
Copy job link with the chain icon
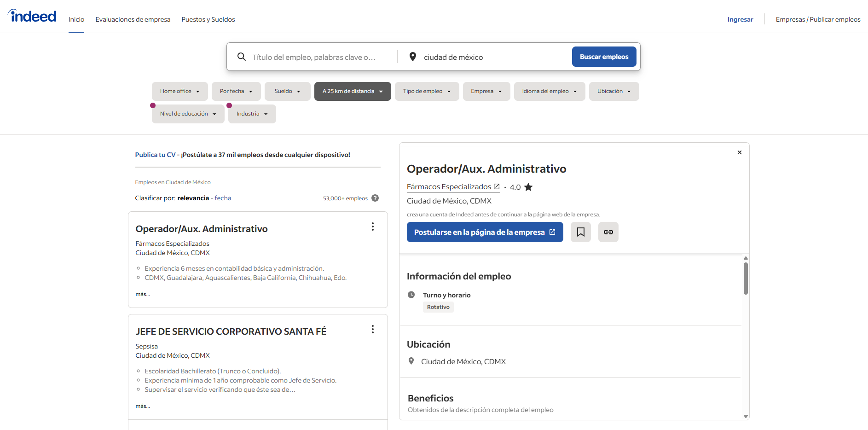click(608, 232)
